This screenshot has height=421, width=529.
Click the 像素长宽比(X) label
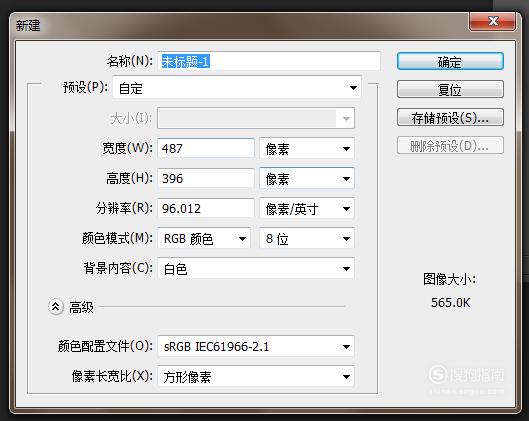[x=112, y=376]
